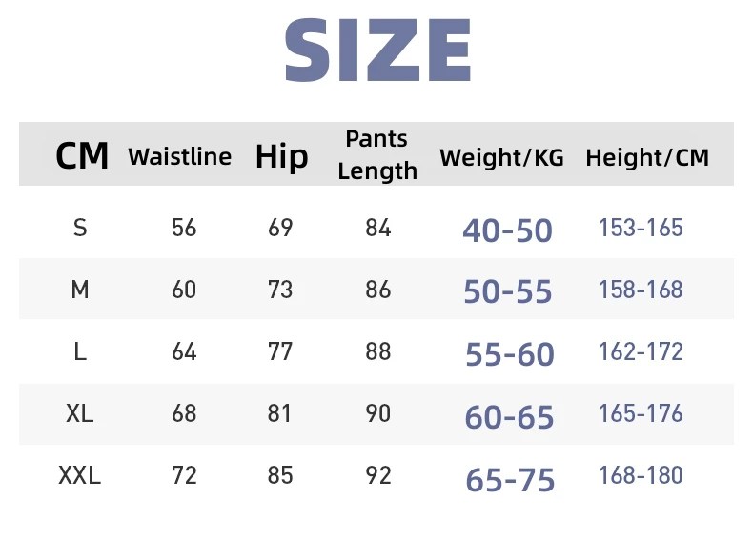Select the 50-55 weight range value

(507, 291)
